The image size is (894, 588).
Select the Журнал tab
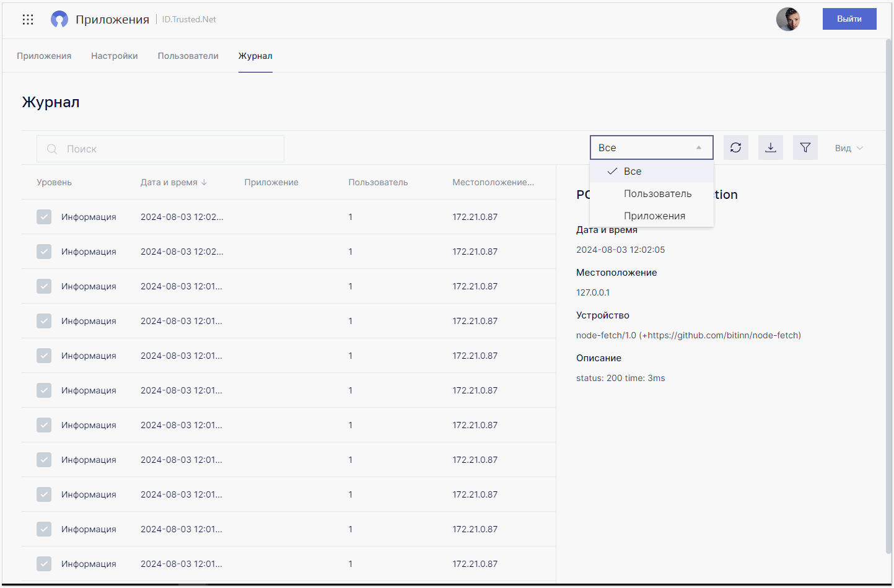point(255,56)
